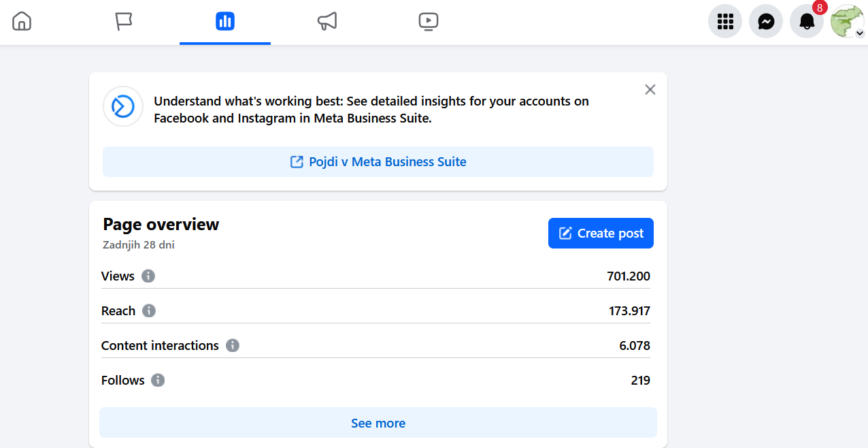Click the Understand what's working best text
Screen dimensions: 868x448
(x=371, y=110)
